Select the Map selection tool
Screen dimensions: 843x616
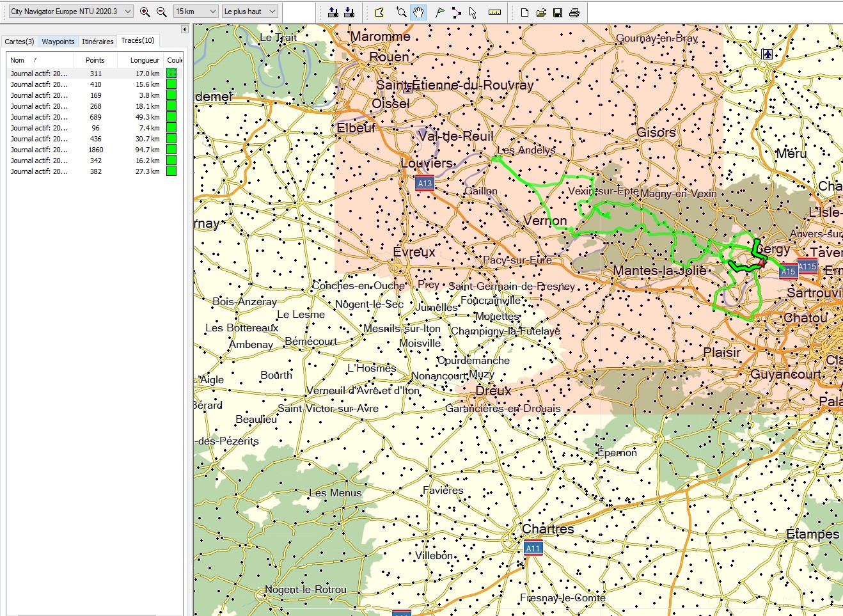pyautogui.click(x=379, y=12)
